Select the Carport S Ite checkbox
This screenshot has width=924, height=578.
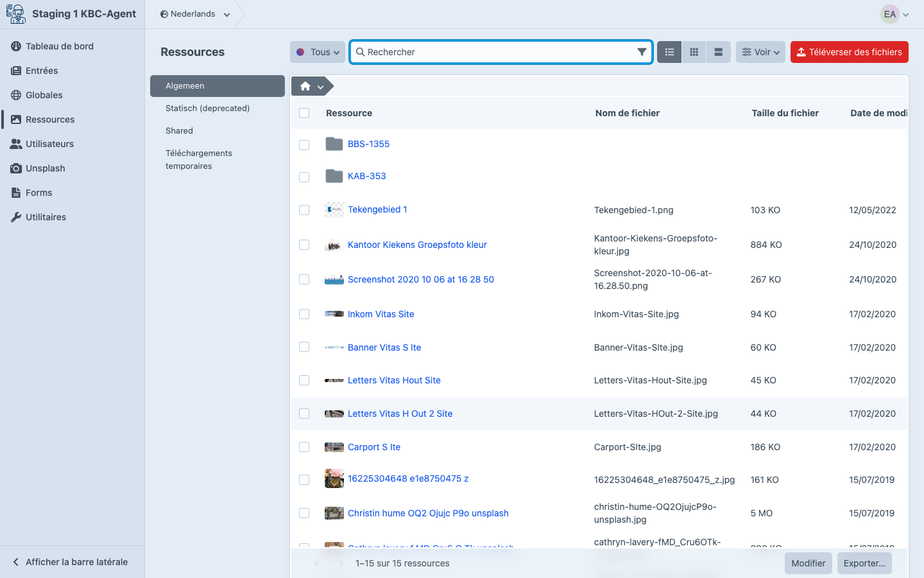click(x=304, y=447)
